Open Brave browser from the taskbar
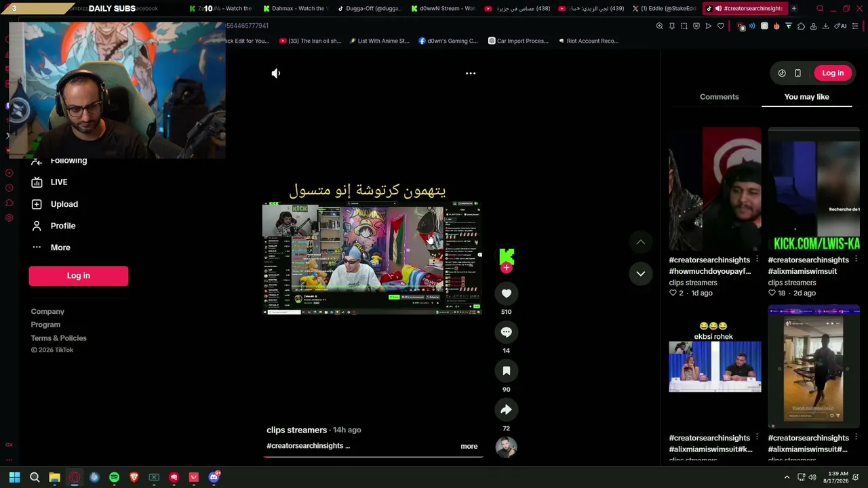The image size is (868, 488). click(134, 477)
